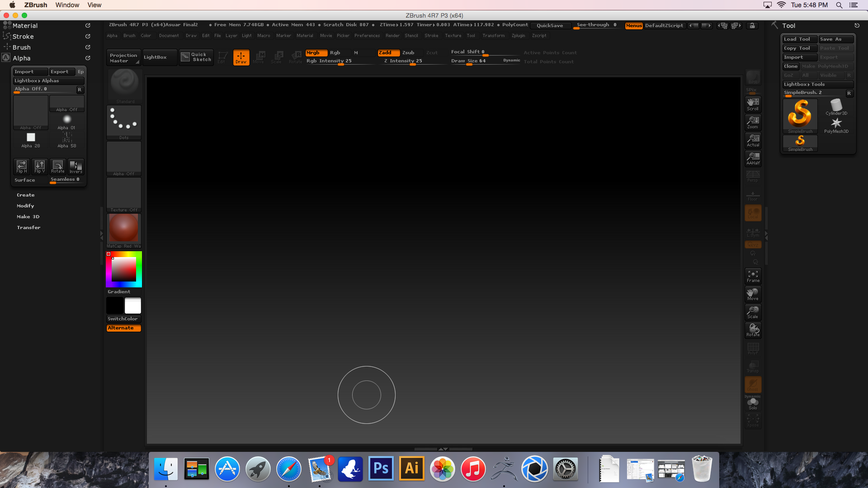The image size is (868, 488).
Task: Expand Lightbox Tools in the Tool palette
Action: point(817,84)
